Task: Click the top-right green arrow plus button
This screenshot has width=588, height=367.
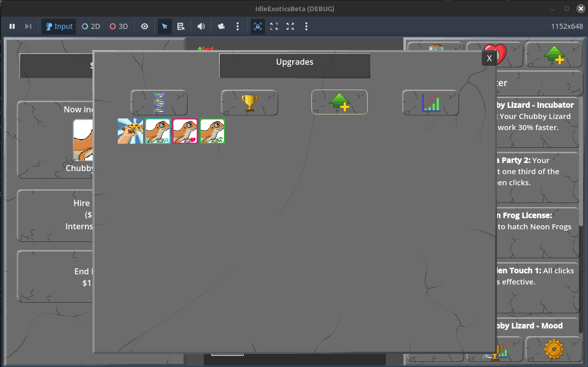Action: pyautogui.click(x=554, y=55)
